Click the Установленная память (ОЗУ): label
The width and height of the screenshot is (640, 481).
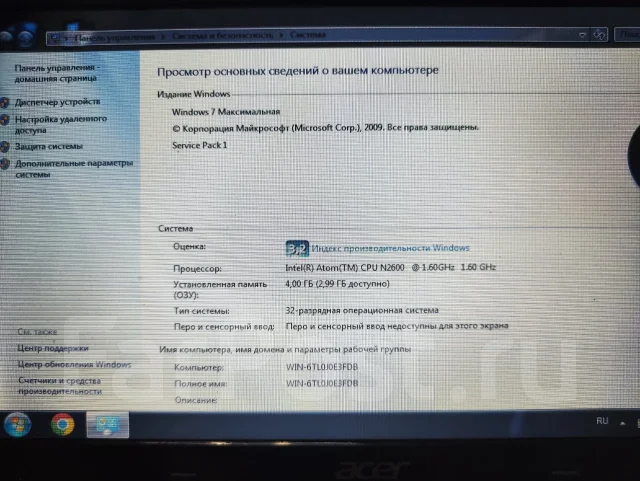pos(220,289)
